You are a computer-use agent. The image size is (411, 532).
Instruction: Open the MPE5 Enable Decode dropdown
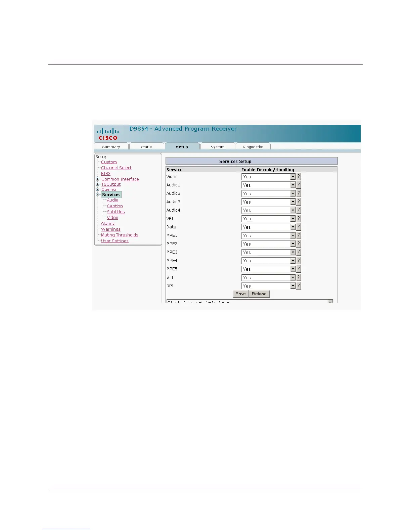coord(268,269)
